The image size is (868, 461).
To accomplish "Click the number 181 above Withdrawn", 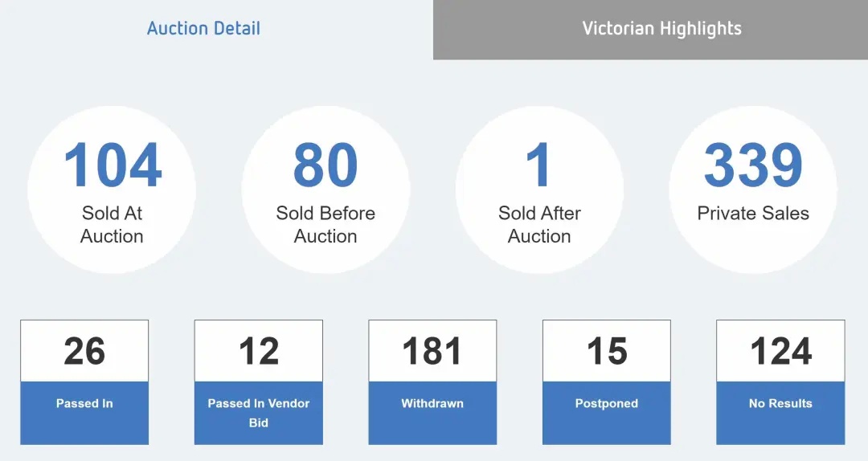I will tap(432, 351).
